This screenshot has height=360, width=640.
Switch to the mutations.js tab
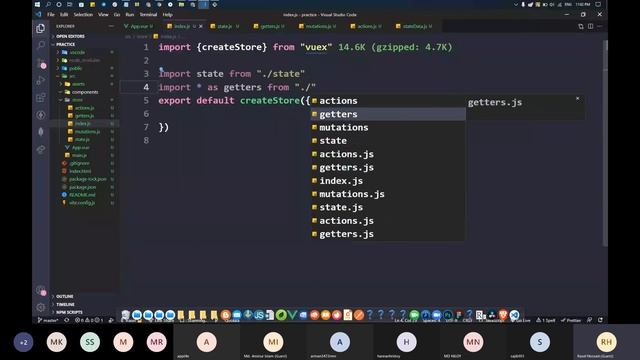coord(318,26)
